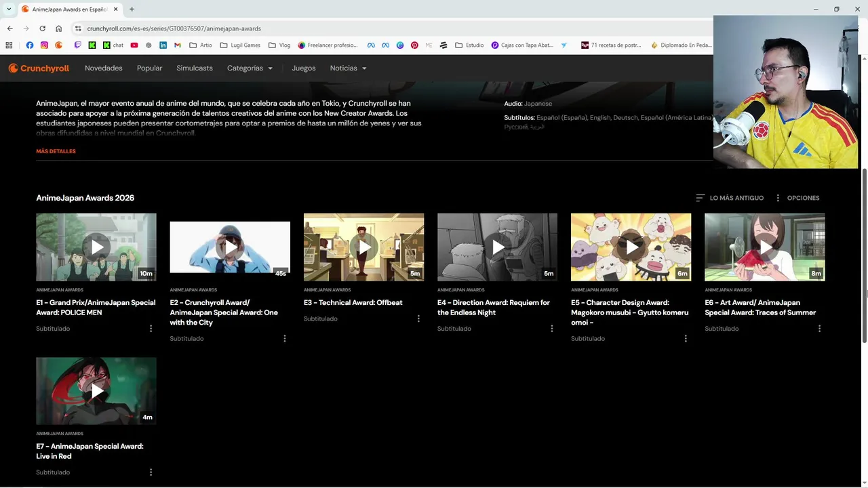Open more options for E4 Requiem
This screenshot has height=488, width=868.
click(551, 329)
